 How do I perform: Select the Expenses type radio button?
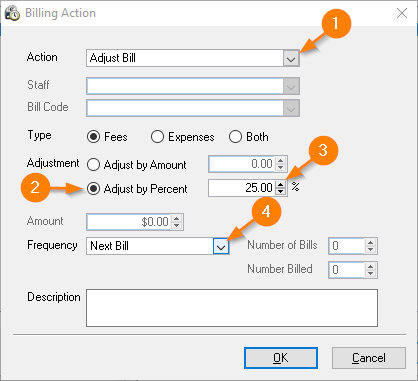(x=157, y=137)
